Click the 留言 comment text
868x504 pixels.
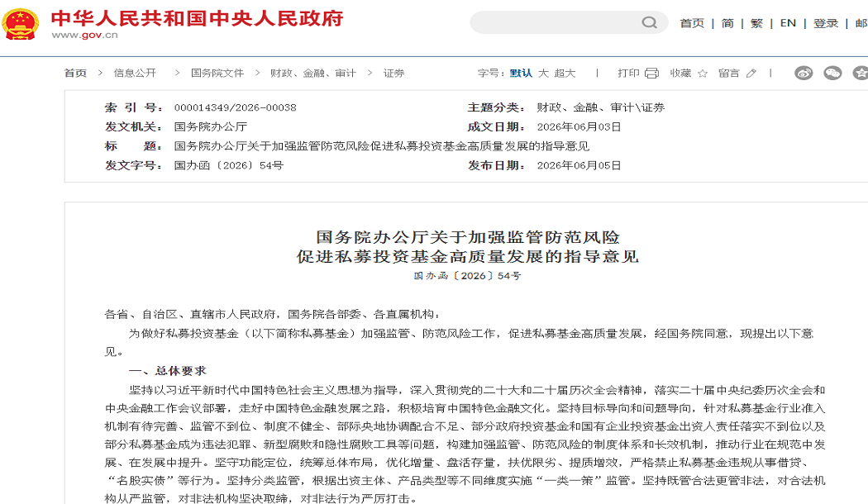[728, 73]
